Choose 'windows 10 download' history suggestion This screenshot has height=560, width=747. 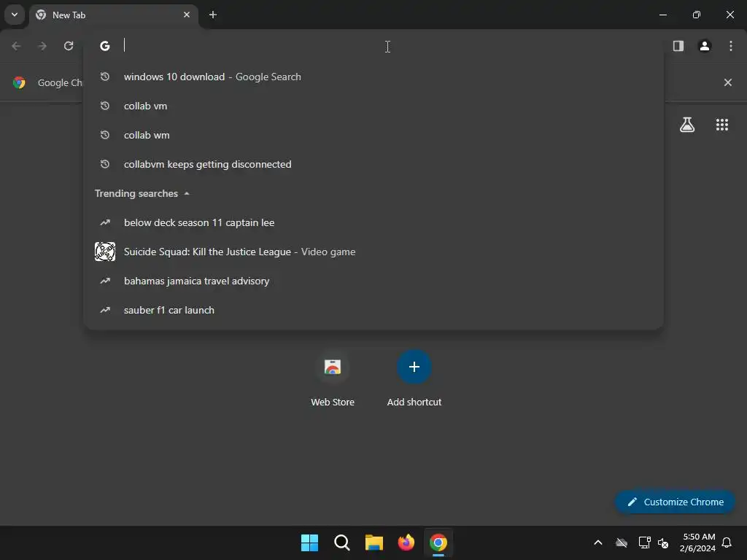tap(373, 77)
